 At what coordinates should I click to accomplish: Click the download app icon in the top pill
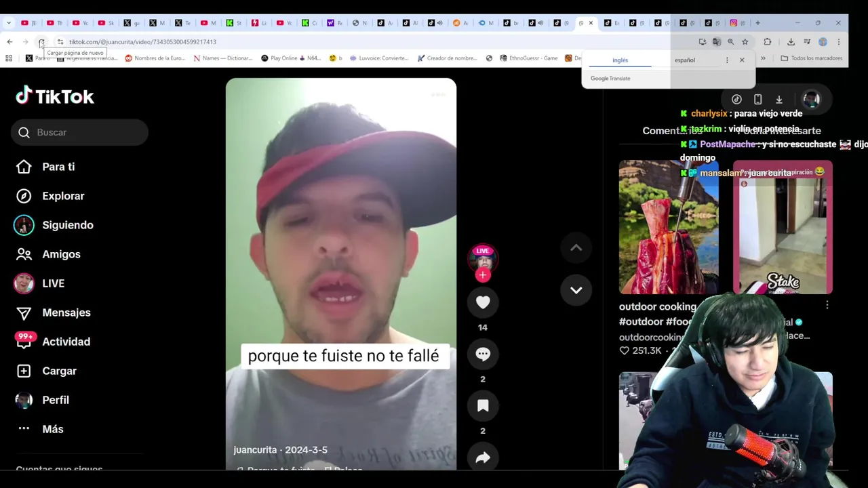click(779, 99)
